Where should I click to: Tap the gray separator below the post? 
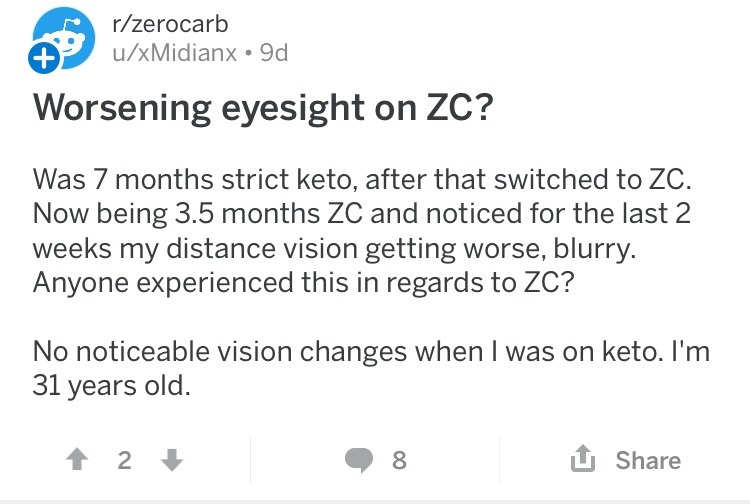tap(375, 499)
